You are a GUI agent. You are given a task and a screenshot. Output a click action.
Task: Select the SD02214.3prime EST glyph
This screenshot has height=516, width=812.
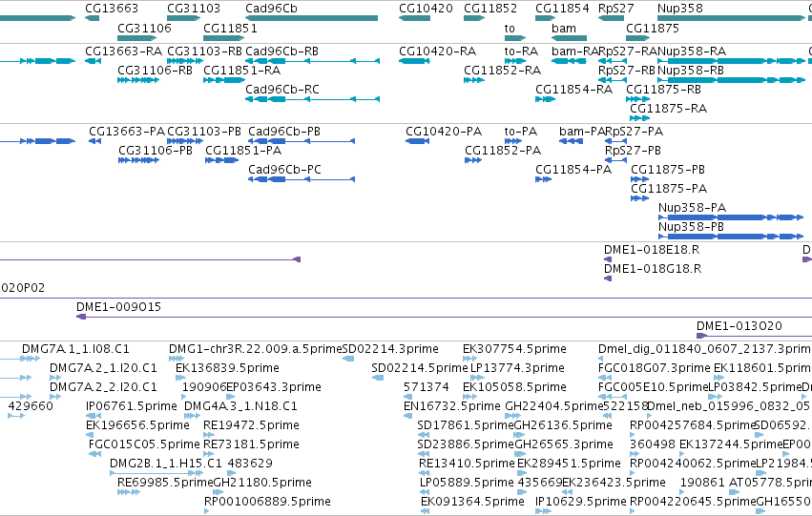click(348, 359)
